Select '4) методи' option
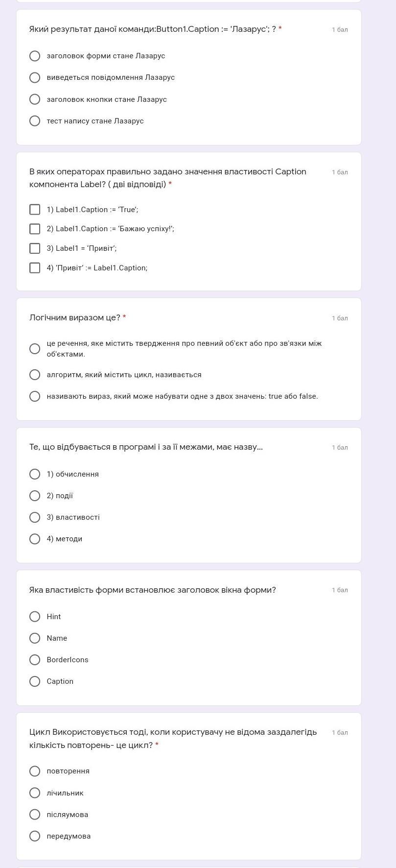 coord(35,539)
